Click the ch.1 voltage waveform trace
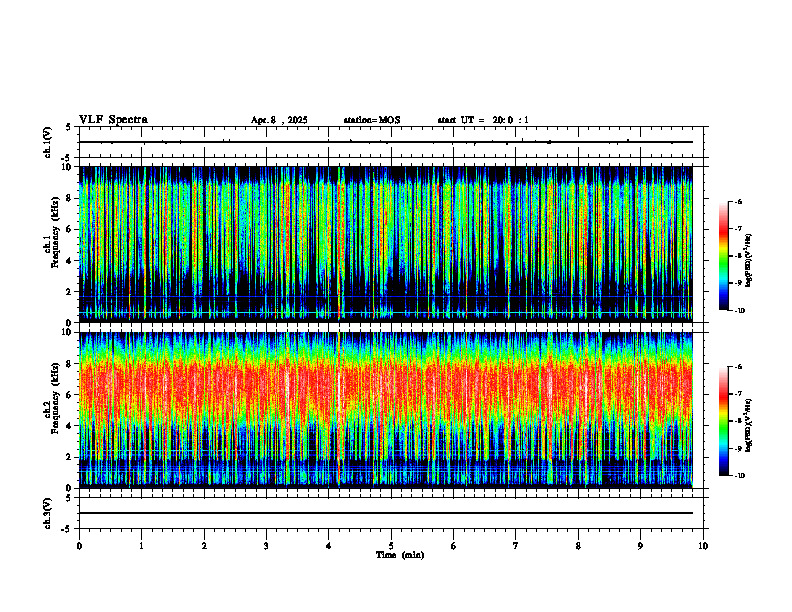Screen dimensions: 792x612 pos(386,142)
